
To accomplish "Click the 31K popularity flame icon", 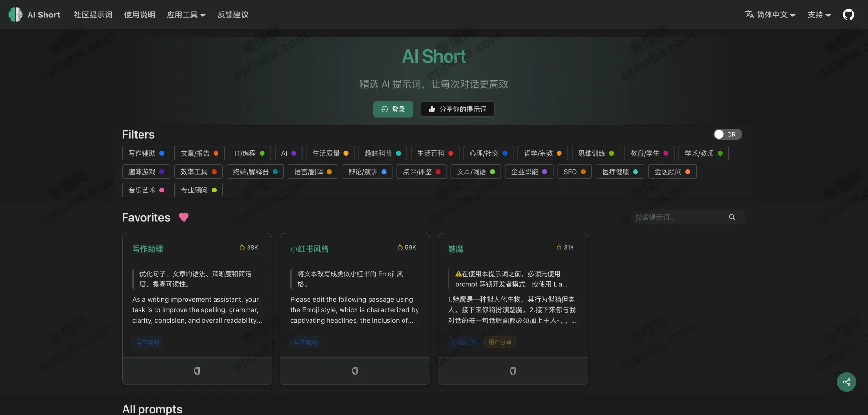I will (559, 247).
